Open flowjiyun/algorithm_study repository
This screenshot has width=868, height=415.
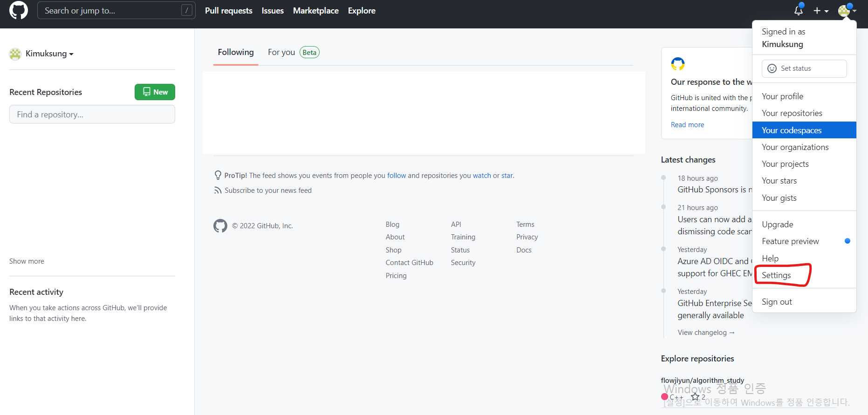(702, 381)
